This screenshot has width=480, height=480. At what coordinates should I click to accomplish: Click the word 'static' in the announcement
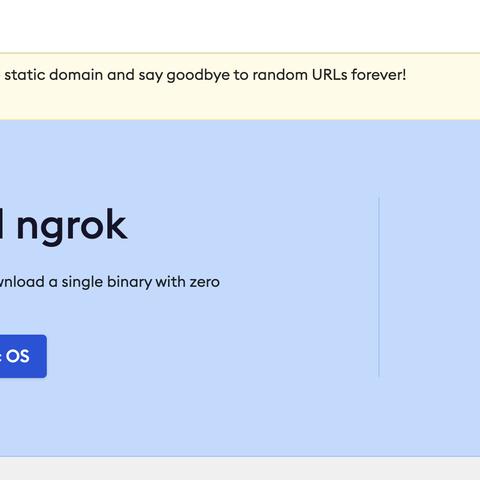(x=25, y=75)
